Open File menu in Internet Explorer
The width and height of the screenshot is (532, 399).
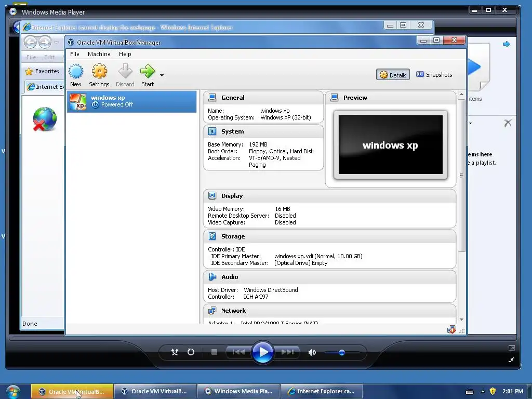click(x=31, y=57)
